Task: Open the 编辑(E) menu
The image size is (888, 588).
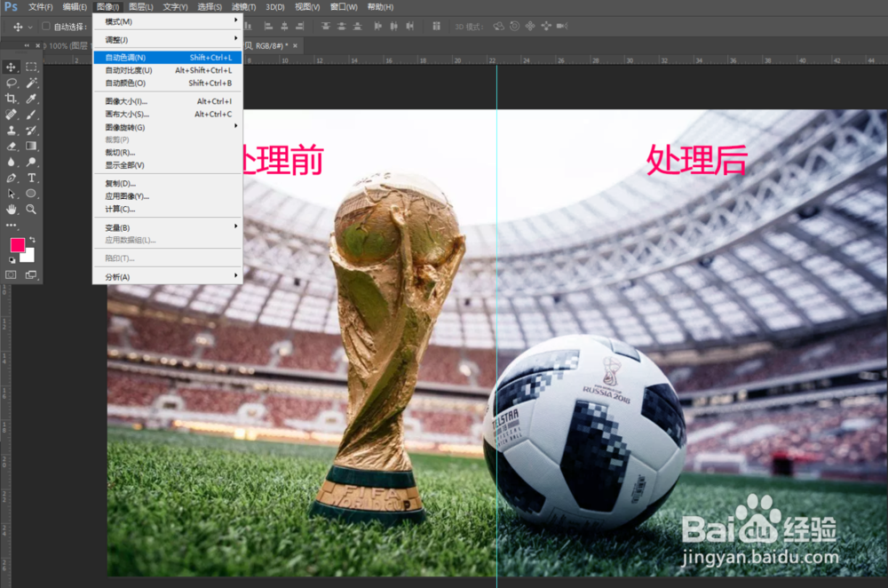Action: pyautogui.click(x=75, y=7)
